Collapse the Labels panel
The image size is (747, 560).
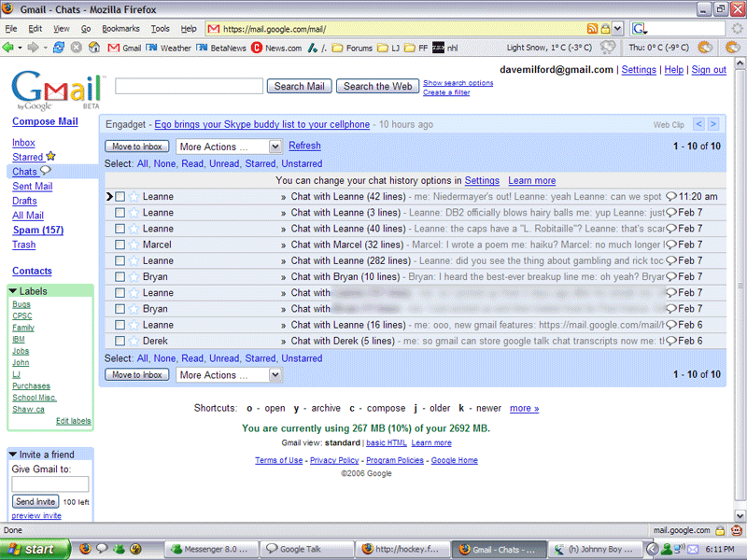[x=13, y=291]
